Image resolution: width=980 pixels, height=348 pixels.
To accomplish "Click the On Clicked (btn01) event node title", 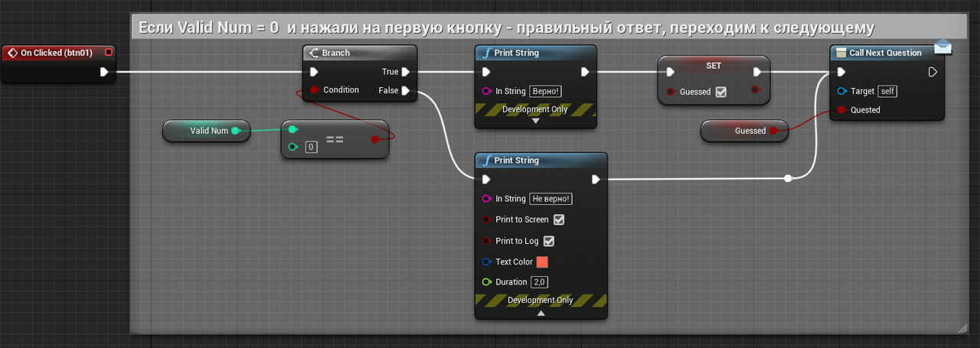I will click(57, 53).
